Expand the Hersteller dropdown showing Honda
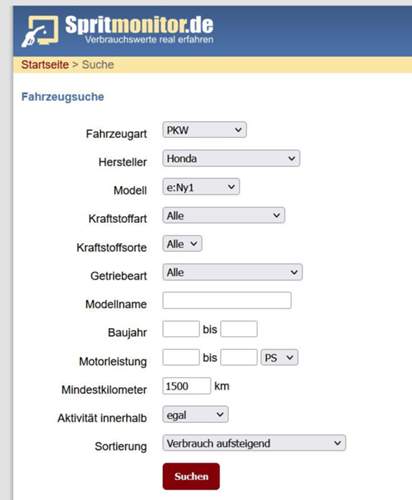The height and width of the screenshot is (500, 412). point(231,158)
